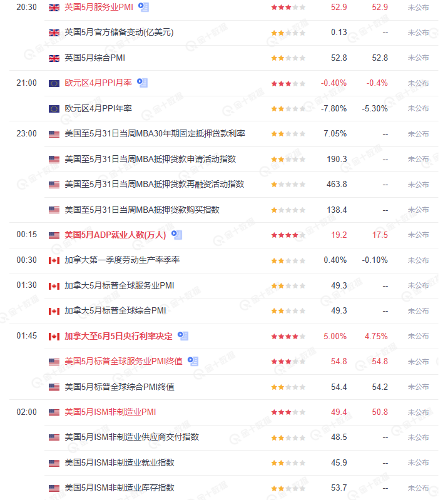Click the 21:00 time label
The image size is (440, 500).
pos(27,83)
